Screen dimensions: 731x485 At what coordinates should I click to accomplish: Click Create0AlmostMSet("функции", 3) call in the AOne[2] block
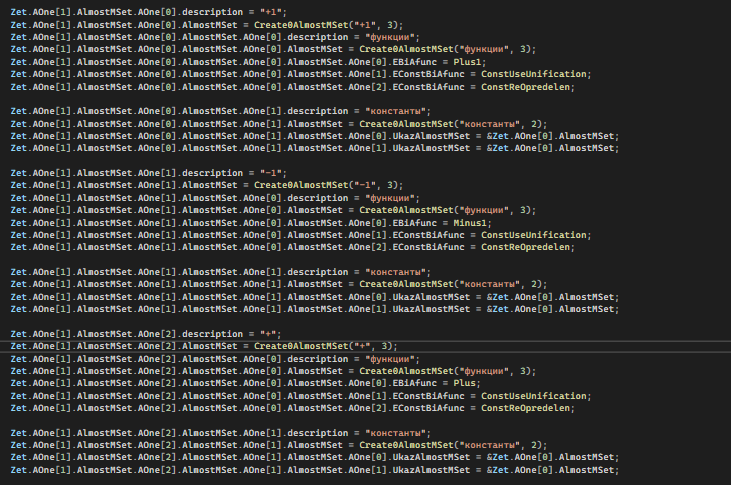point(445,371)
